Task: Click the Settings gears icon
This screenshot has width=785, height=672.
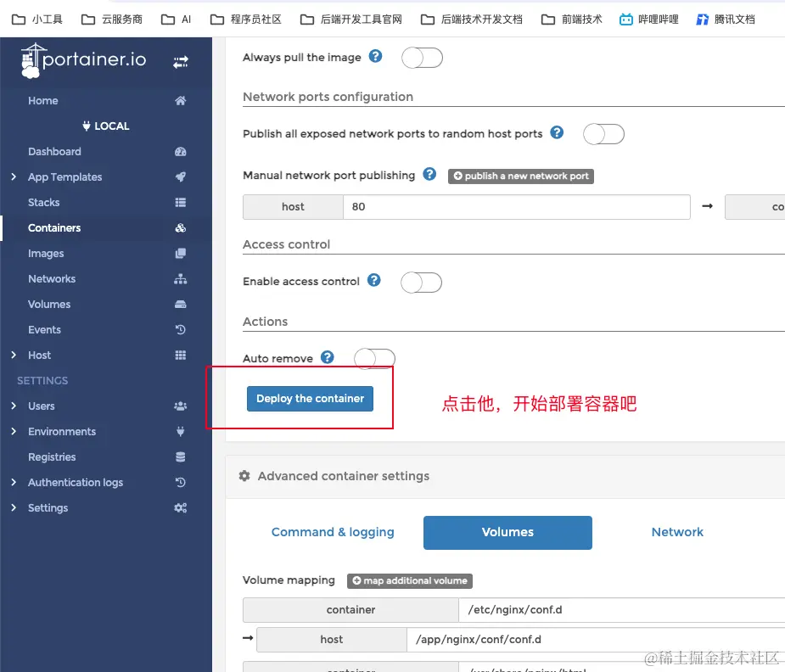Action: click(x=180, y=508)
